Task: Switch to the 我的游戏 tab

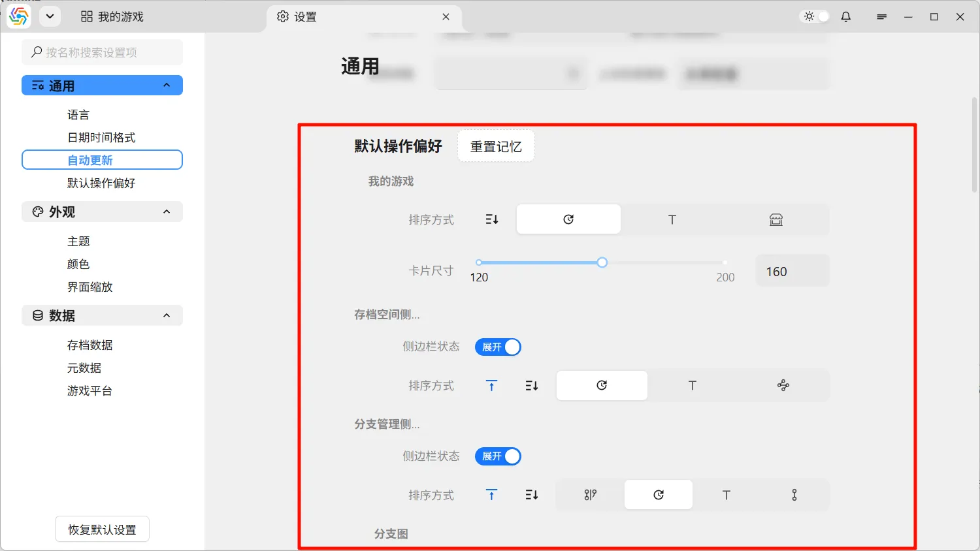Action: [112, 17]
